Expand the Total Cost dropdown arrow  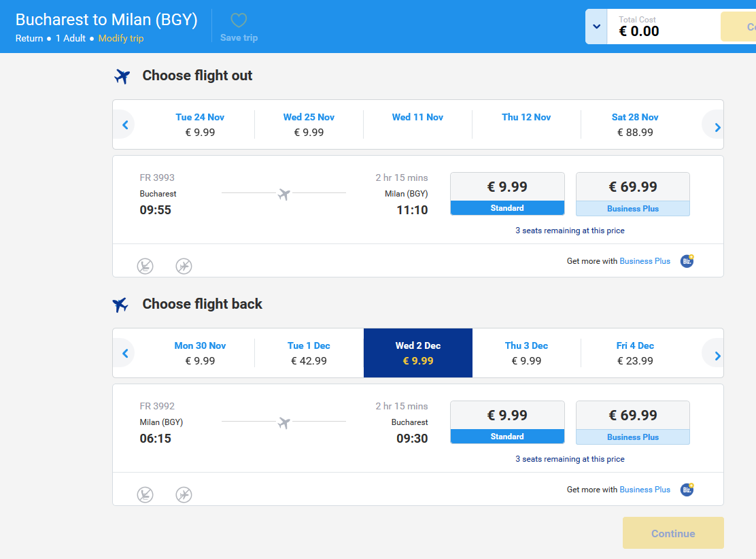pyautogui.click(x=596, y=27)
